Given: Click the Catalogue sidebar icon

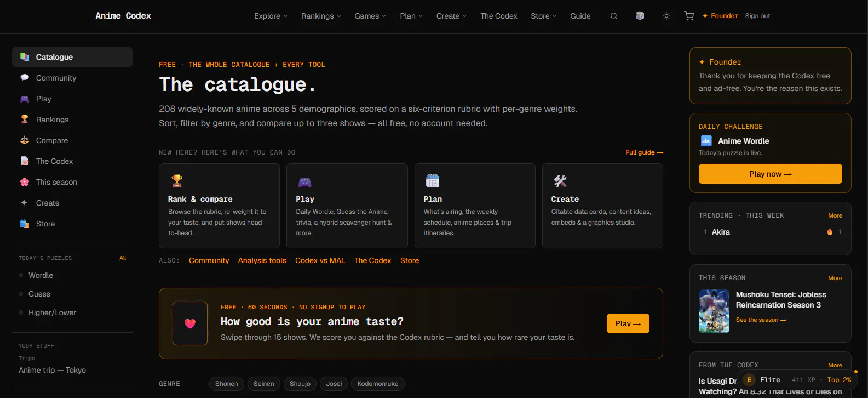Looking at the screenshot, I should click(x=25, y=57).
